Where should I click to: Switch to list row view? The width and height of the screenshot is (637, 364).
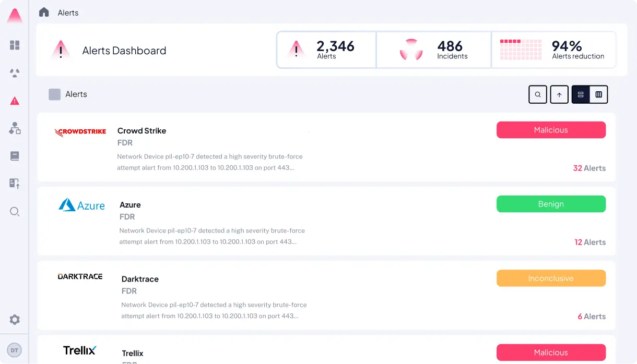point(581,94)
